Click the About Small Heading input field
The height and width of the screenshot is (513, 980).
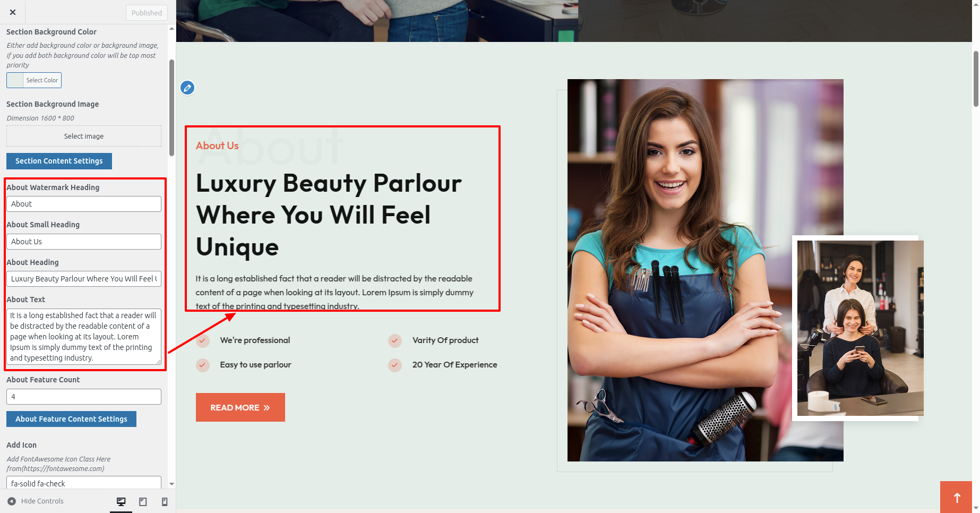point(84,242)
